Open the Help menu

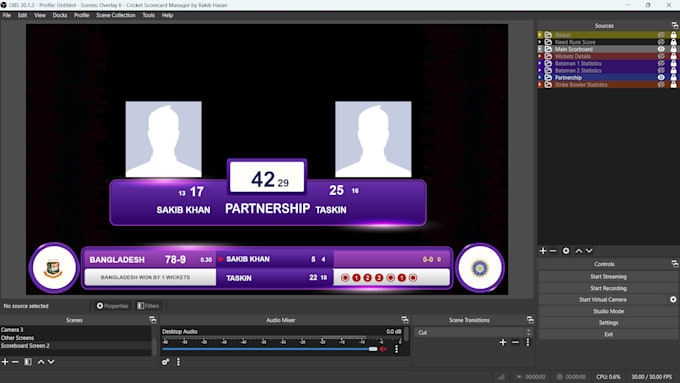[x=167, y=15]
